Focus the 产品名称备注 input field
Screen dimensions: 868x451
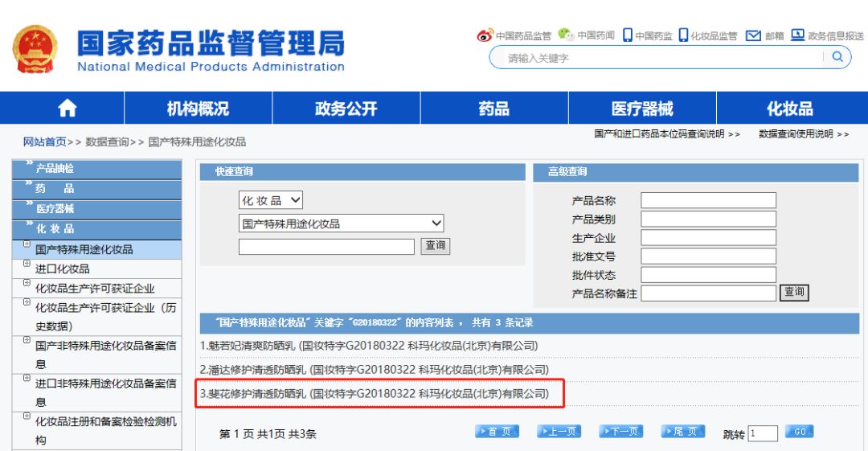pos(709,293)
